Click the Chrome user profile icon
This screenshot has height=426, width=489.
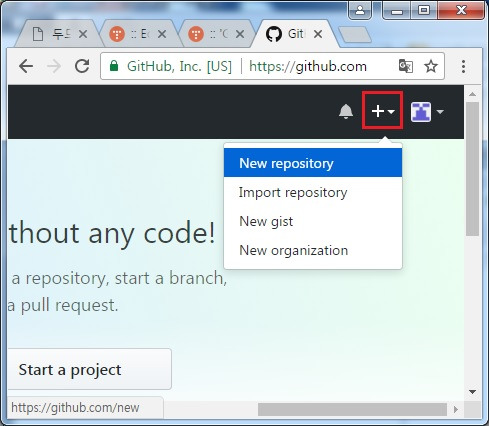point(360,10)
